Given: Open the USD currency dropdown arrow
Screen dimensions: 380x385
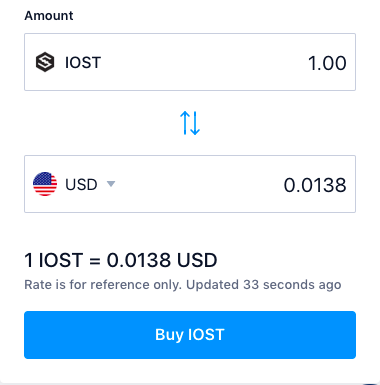Looking at the screenshot, I should click(x=111, y=184).
